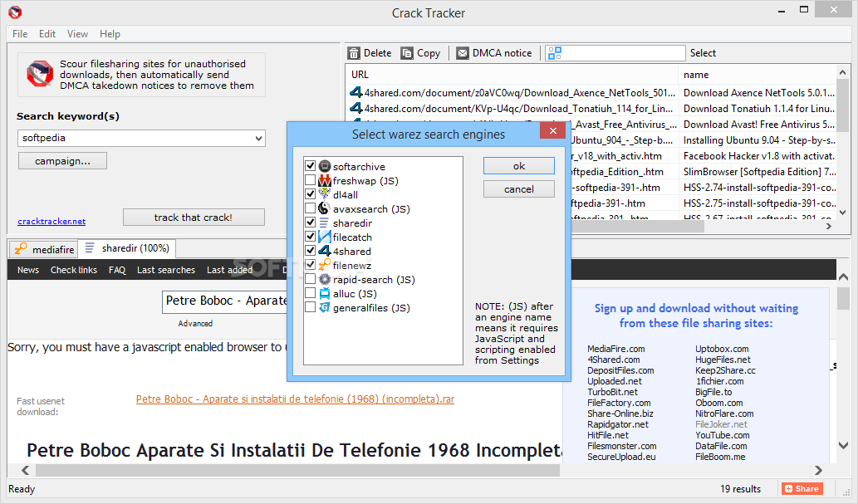This screenshot has width=858, height=504.
Task: Disable the 4shared checkbox
Action: 311,251
